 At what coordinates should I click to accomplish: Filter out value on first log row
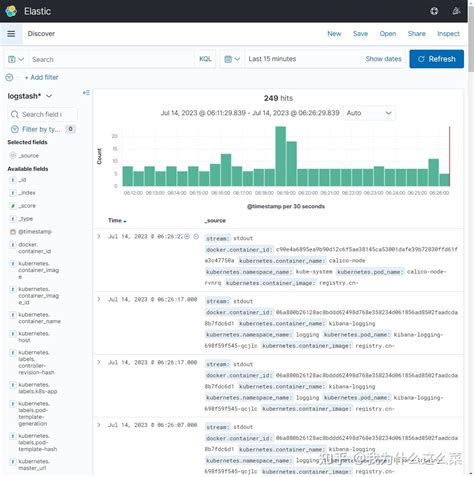pos(196,236)
